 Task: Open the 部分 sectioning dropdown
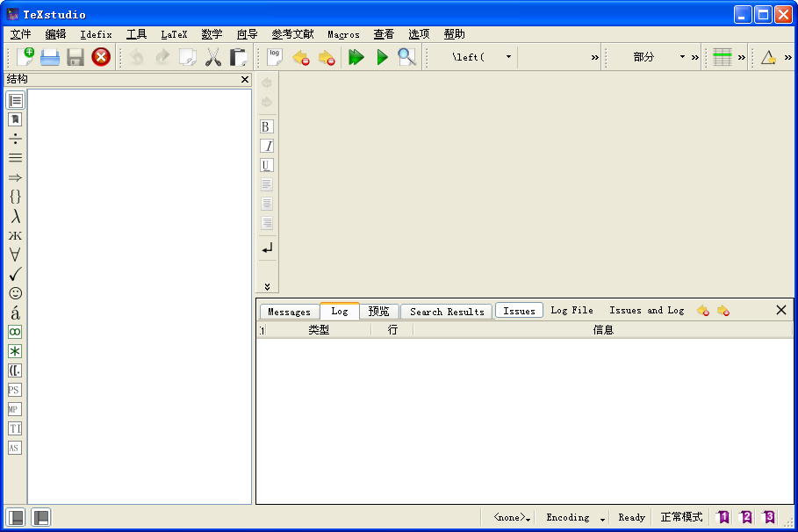coord(682,57)
